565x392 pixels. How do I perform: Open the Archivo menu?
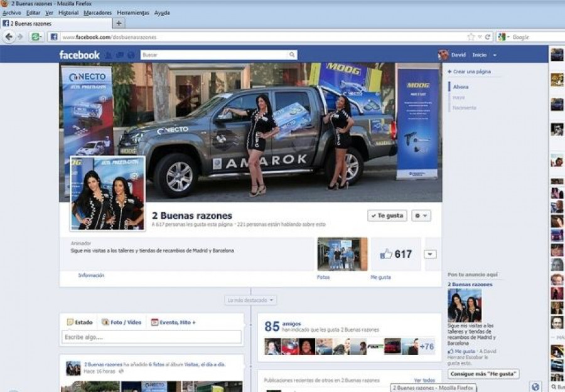[x=12, y=13]
